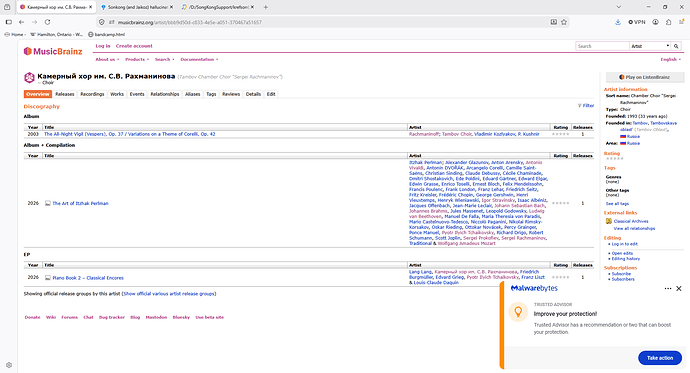Close the Sonkong (and Jaikoz) tab
This screenshot has height=373, width=690.
click(x=171, y=7)
